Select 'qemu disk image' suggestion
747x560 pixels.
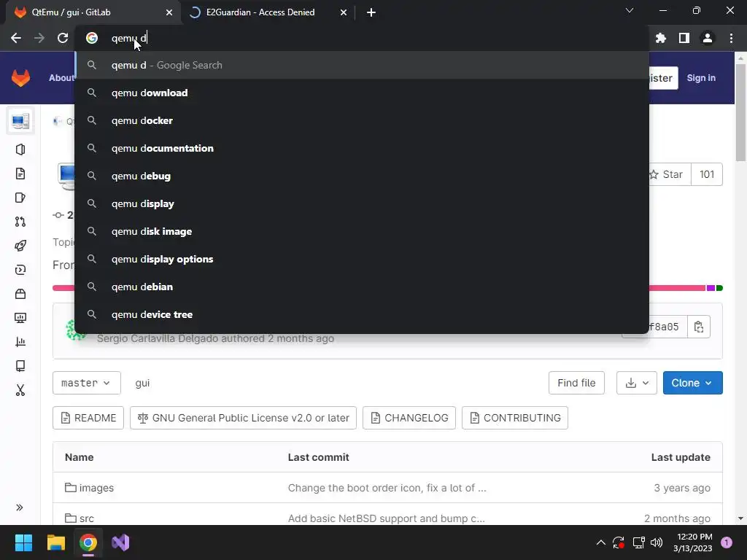click(x=362, y=231)
